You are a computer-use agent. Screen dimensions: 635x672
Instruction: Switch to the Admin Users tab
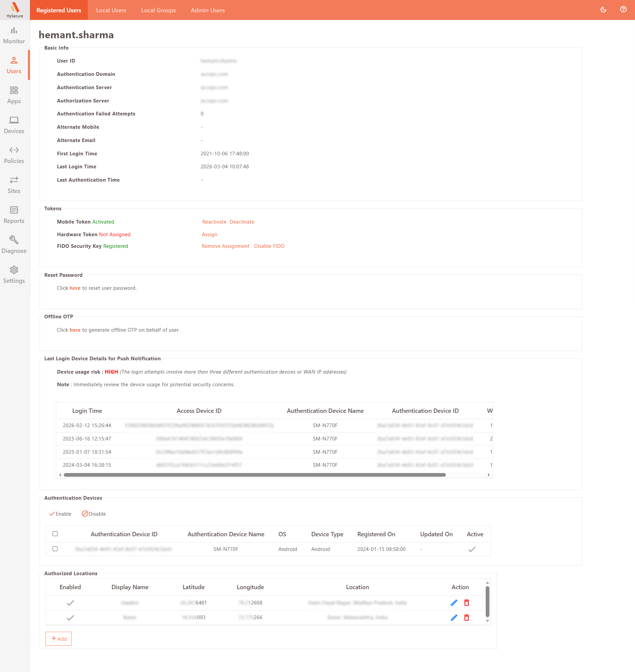(207, 10)
